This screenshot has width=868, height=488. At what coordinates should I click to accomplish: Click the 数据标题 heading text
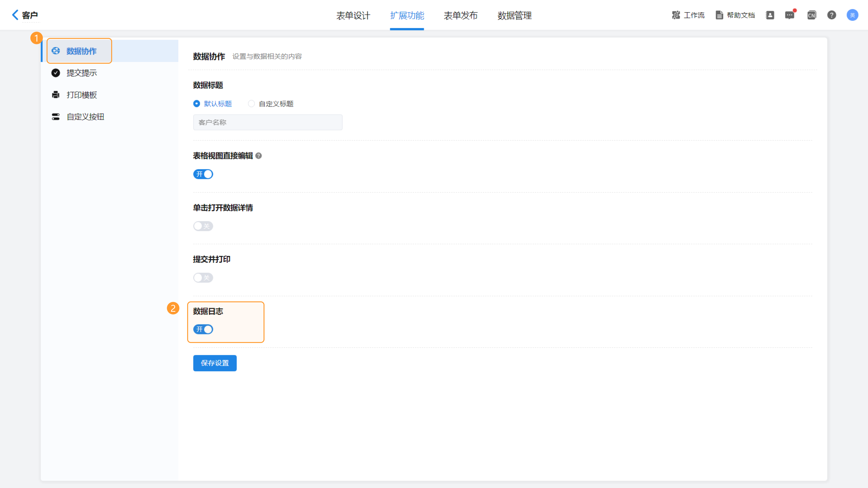pos(208,85)
